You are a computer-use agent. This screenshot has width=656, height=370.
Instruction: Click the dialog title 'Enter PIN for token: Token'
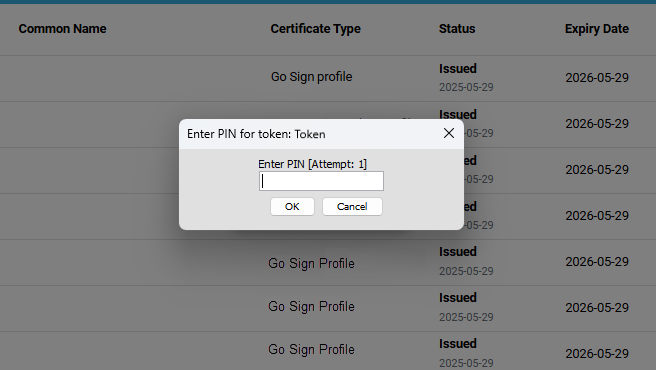256,134
